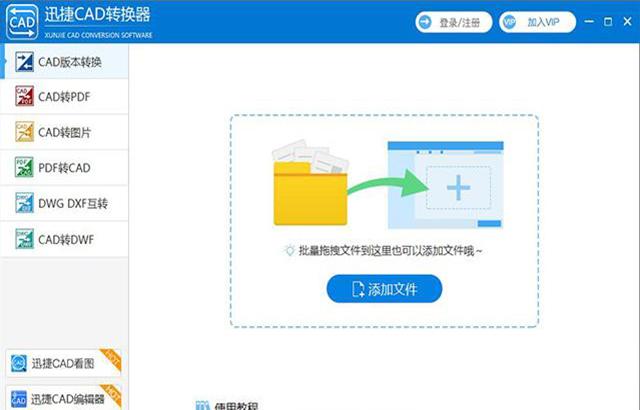Click the CAD版本转换 icon
The width and height of the screenshot is (640, 410).
tap(24, 62)
